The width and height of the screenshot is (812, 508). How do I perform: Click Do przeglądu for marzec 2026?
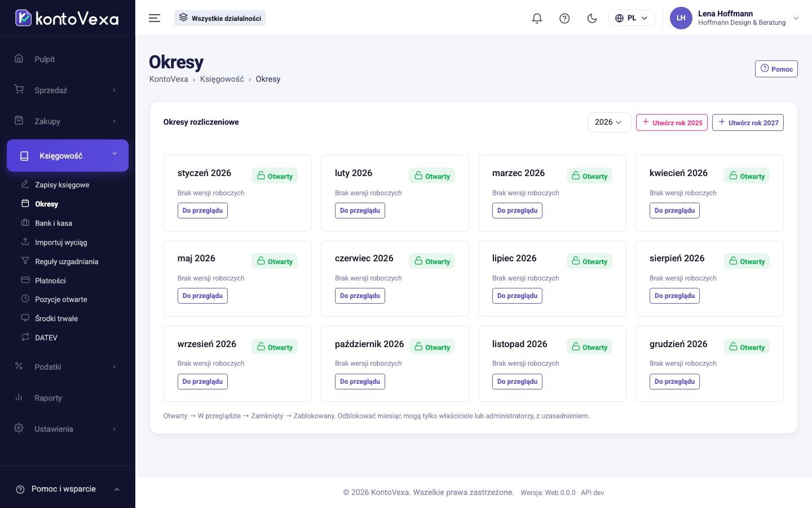pos(517,211)
